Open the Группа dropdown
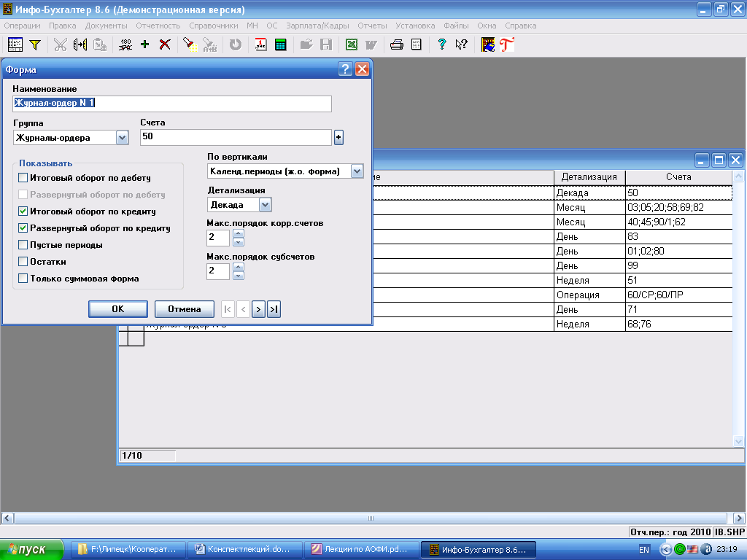This screenshot has height=560, width=747. tap(123, 138)
